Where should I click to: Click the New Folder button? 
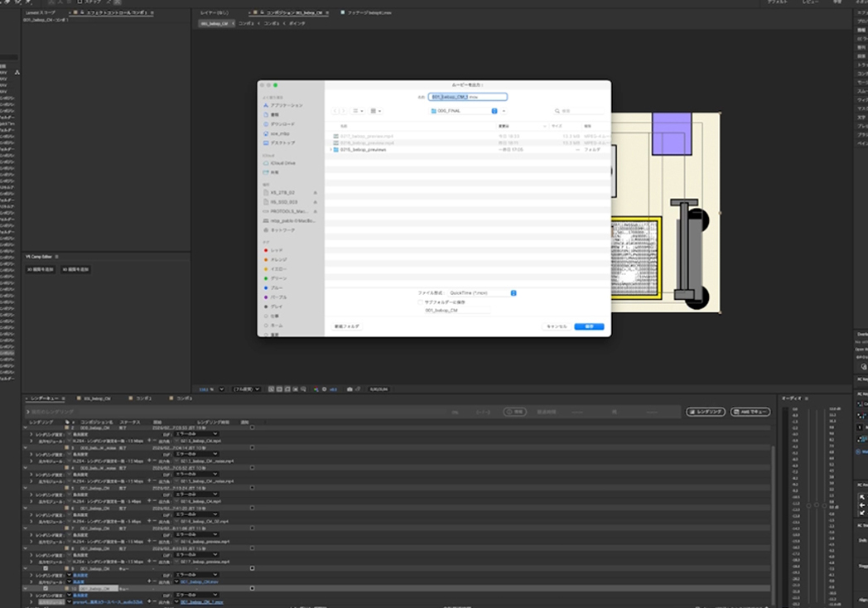347,326
